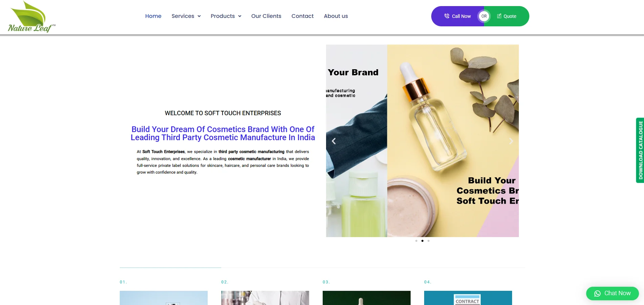
Task: Select the second carousel pagination dot
Action: coord(422,241)
